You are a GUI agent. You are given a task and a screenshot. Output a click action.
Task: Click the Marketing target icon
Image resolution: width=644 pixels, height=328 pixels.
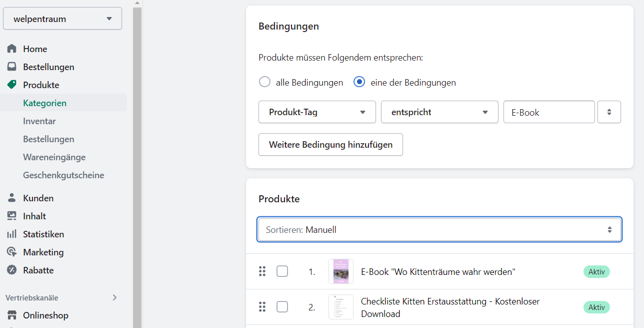[x=11, y=252]
